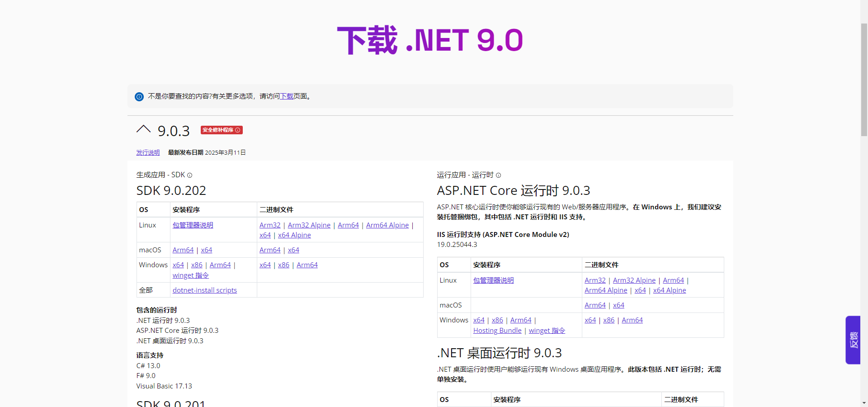868x407 pixels.
Task: Open SDK 9.0.202 Linux 包管理器说明 link
Action: [193, 225]
